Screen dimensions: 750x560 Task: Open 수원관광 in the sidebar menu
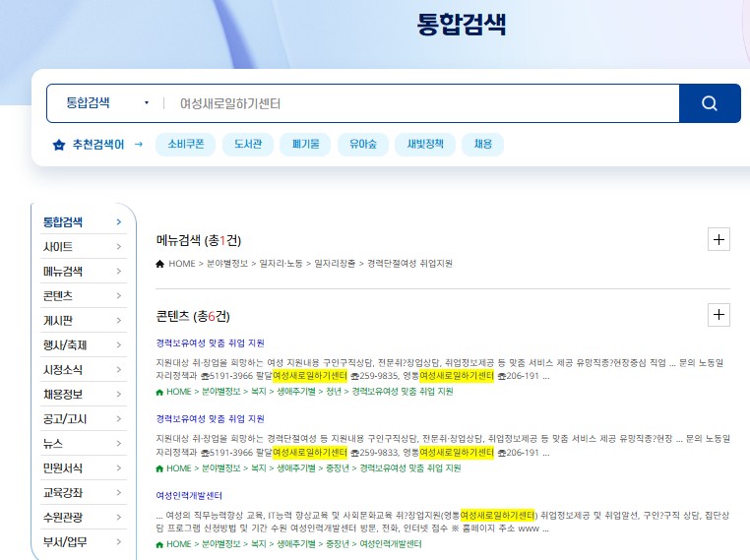[x=84, y=517]
